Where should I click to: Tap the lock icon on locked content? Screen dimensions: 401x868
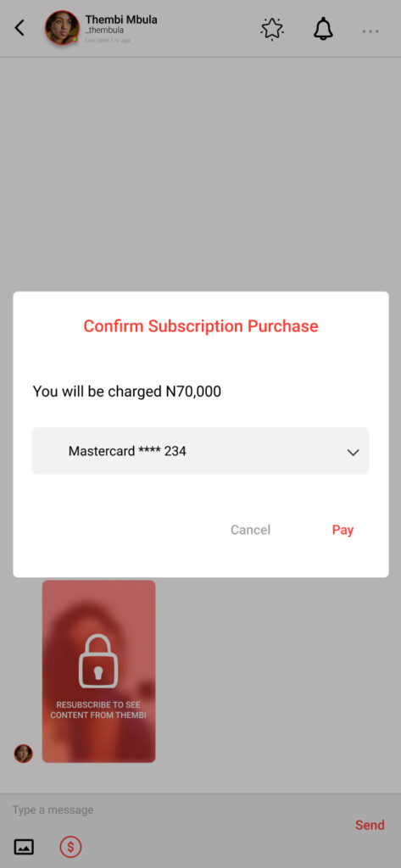click(98, 661)
